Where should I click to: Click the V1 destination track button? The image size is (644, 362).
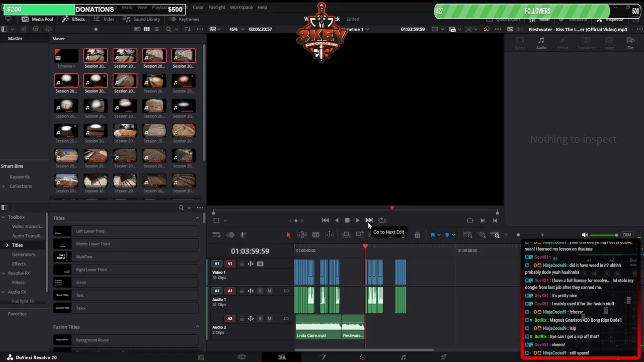pyautogui.click(x=230, y=263)
